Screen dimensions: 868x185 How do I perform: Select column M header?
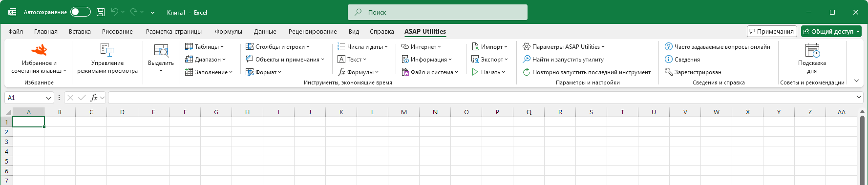click(x=404, y=112)
